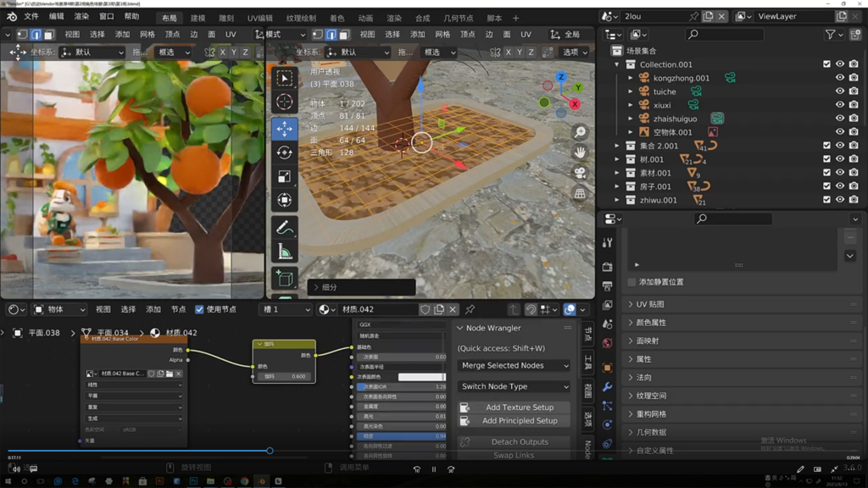Click the 糙度 roughness slider in shader node

(400, 436)
